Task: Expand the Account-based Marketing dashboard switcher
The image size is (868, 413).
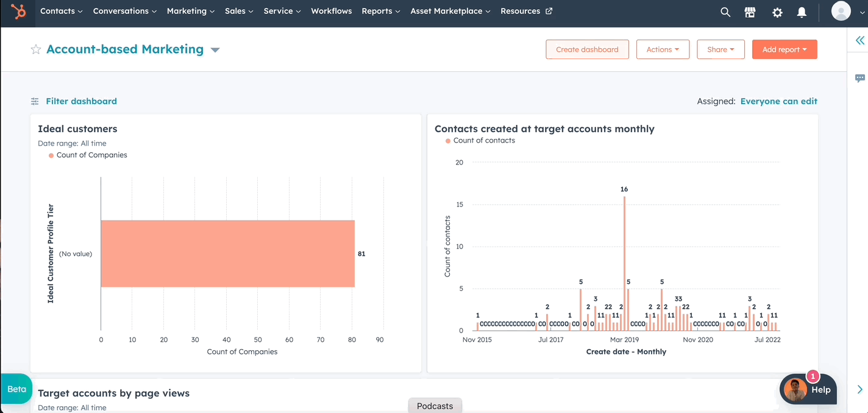Action: point(215,50)
